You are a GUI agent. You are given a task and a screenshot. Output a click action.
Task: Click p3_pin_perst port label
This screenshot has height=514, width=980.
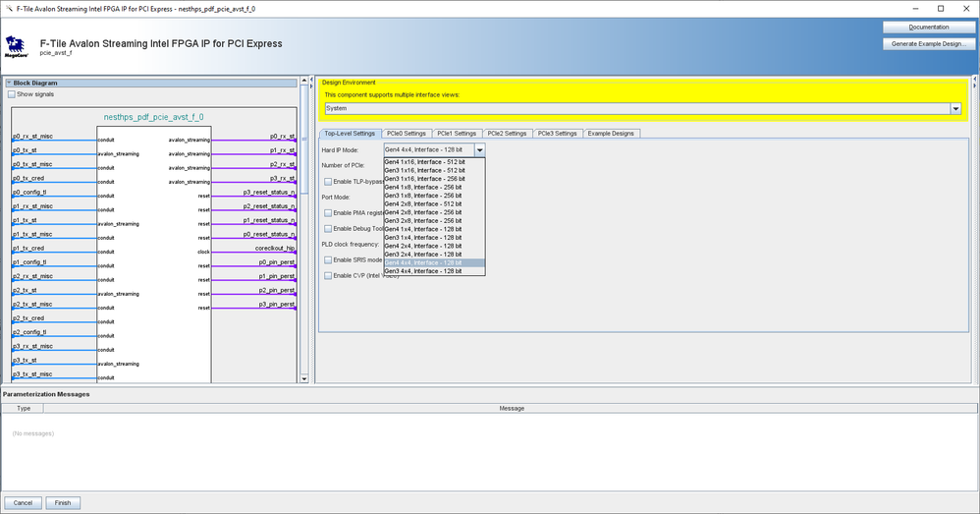click(x=277, y=304)
